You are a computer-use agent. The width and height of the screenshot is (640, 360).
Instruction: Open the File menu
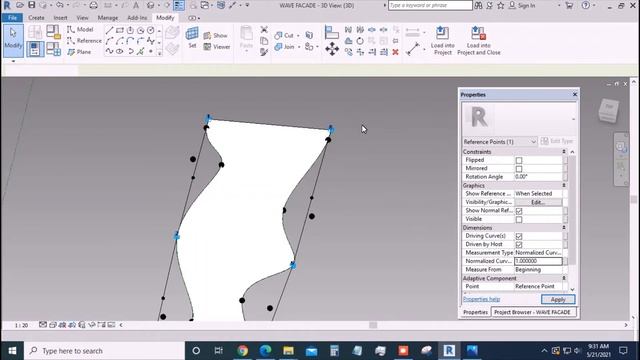[x=12, y=18]
